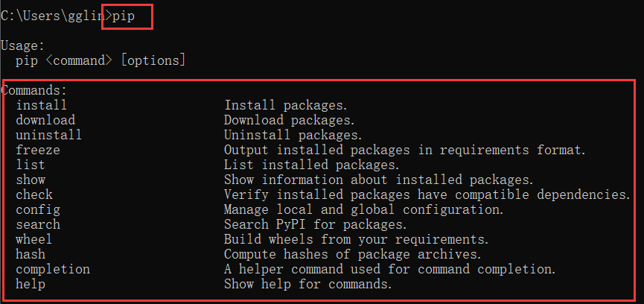Screen dimensions: 644x304
Task: Select the install command name
Action: [42, 105]
